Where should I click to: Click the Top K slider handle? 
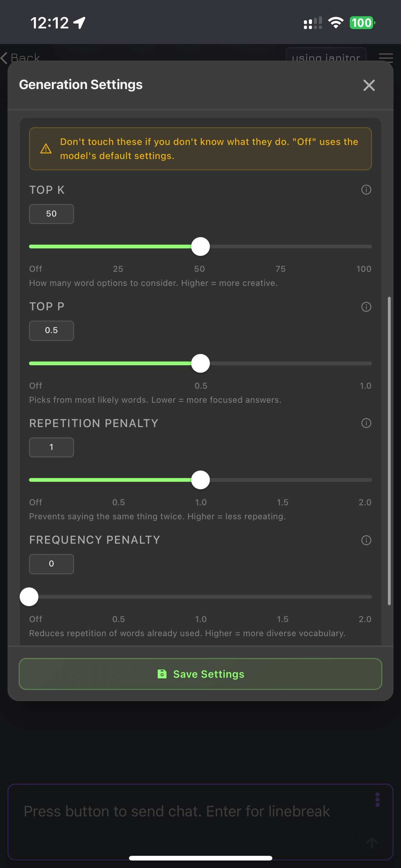point(200,247)
